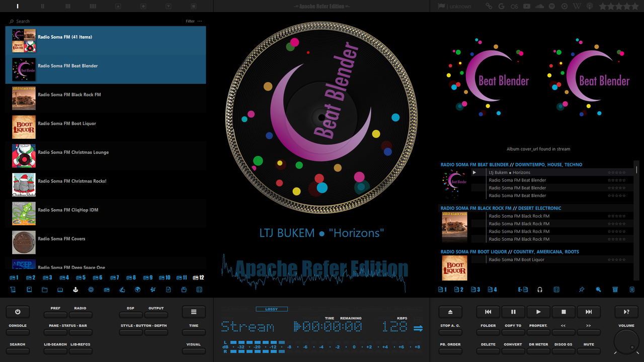Image resolution: width=644 pixels, height=362 pixels.
Task: Click the folder icon in left icon row
Action: [x=44, y=290]
